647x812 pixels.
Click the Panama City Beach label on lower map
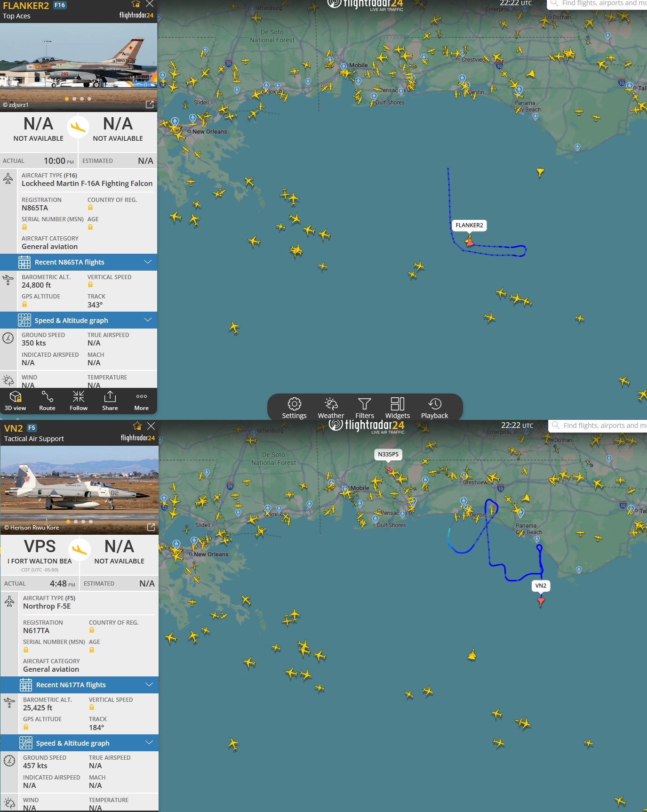[x=529, y=529]
